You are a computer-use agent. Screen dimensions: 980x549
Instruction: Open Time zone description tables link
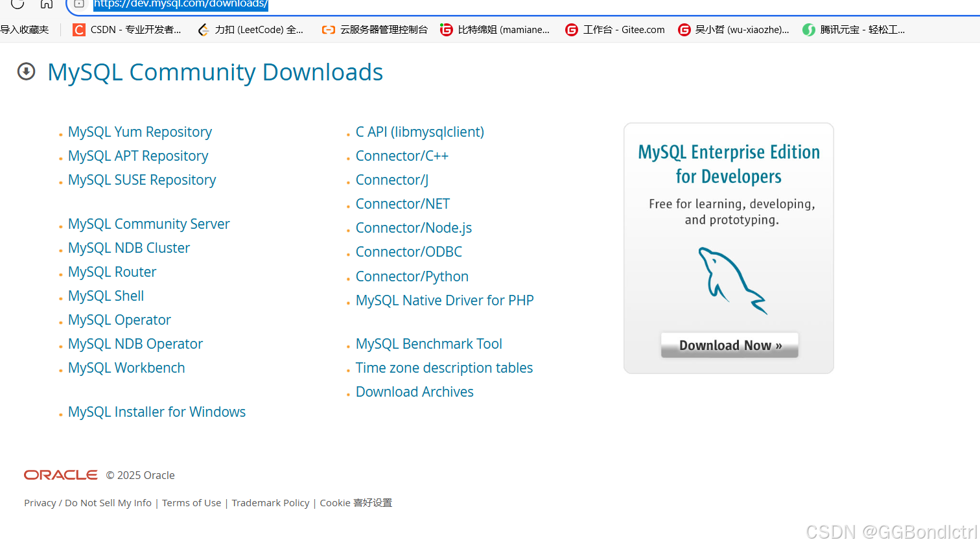(444, 368)
